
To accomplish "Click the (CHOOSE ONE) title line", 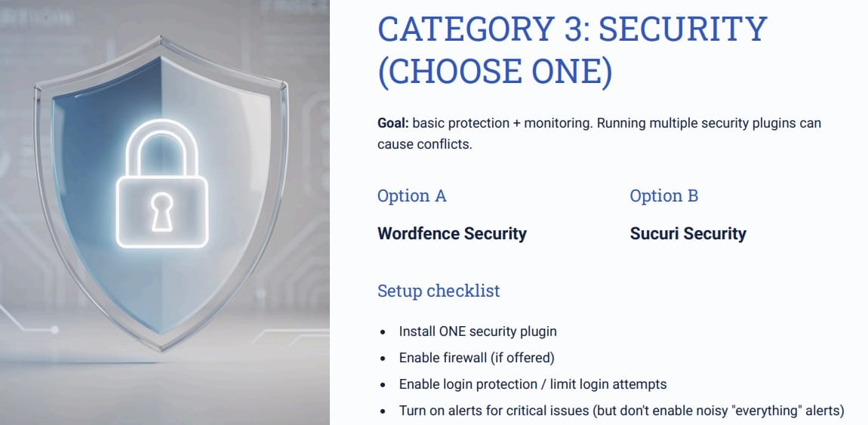I will pyautogui.click(x=494, y=71).
